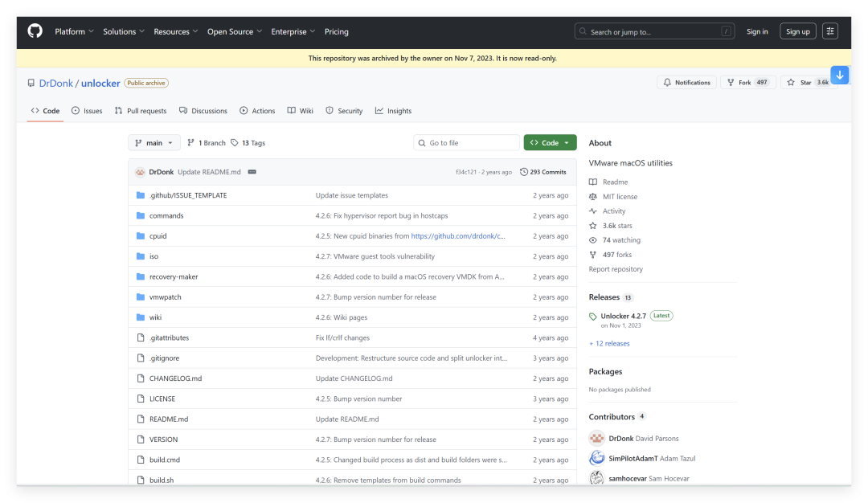
Task: Expand the Platform navigation menu
Action: pyautogui.click(x=74, y=31)
